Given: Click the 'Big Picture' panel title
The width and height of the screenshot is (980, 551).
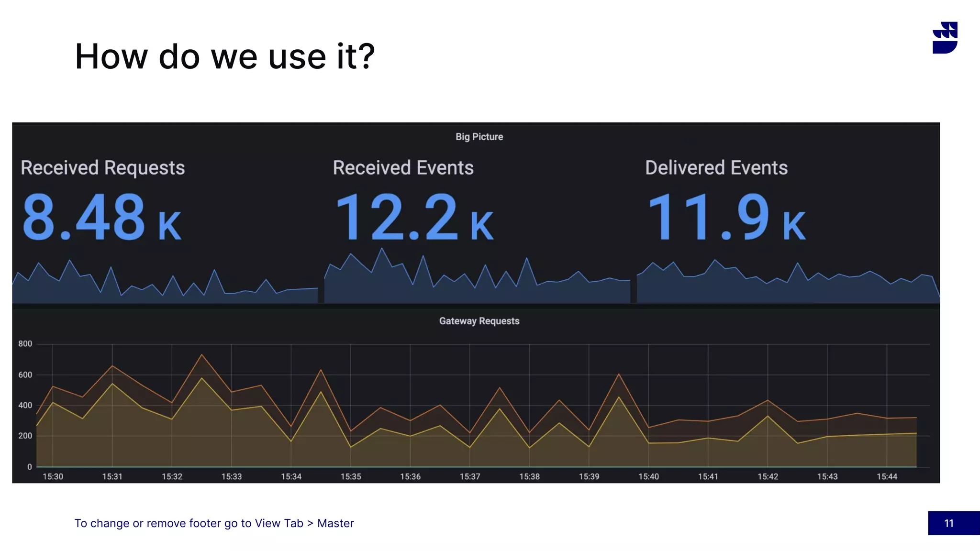Looking at the screenshot, I should [x=479, y=137].
